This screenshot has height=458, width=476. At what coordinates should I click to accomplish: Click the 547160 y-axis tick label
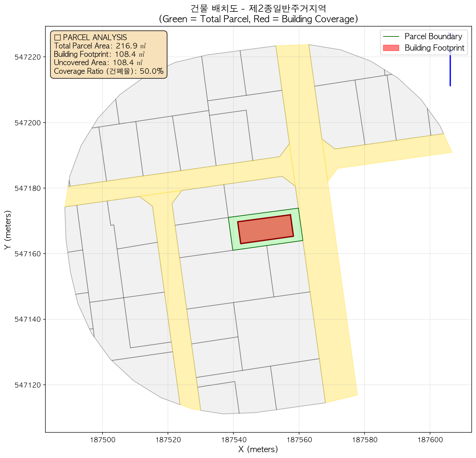[28, 254]
